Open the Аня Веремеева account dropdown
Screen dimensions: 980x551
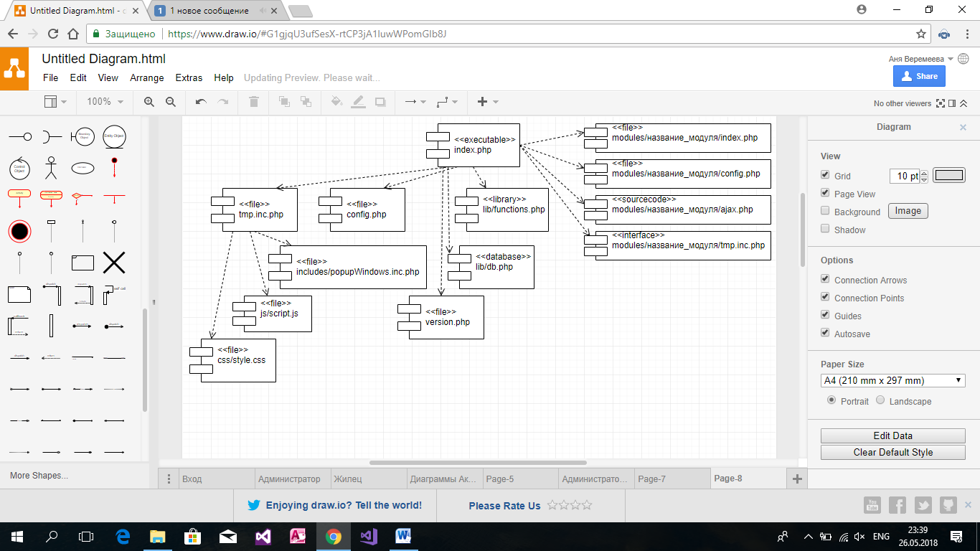921,59
